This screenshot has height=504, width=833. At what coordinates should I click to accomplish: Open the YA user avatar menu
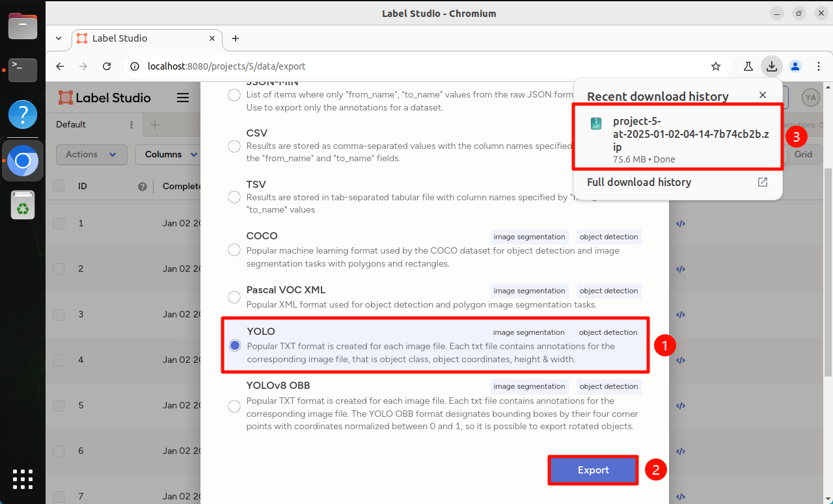coord(810,98)
